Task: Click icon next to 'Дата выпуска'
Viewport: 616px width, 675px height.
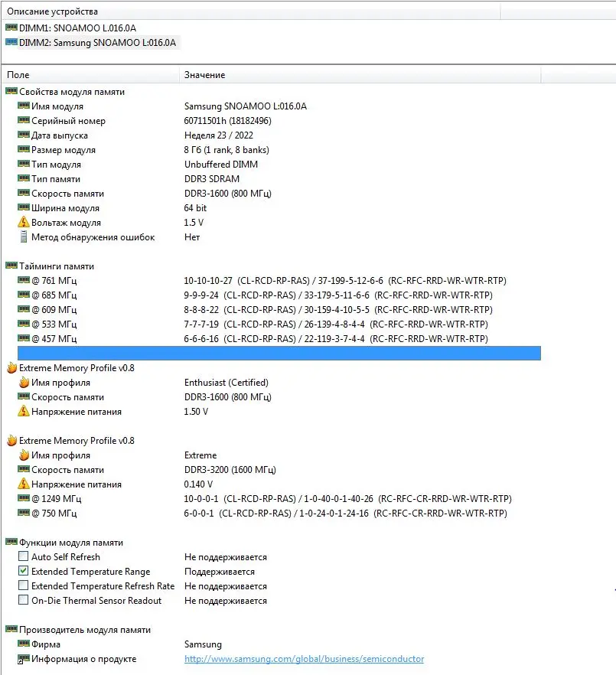Action: [x=23, y=135]
